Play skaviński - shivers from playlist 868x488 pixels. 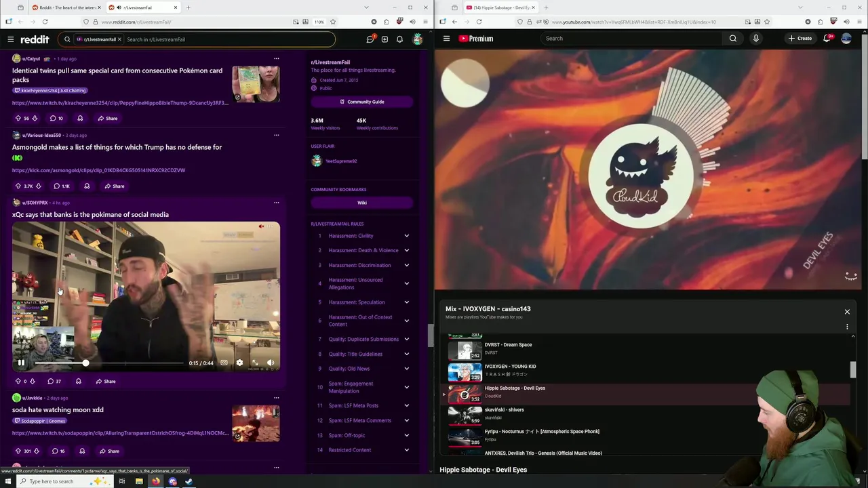tap(648, 415)
